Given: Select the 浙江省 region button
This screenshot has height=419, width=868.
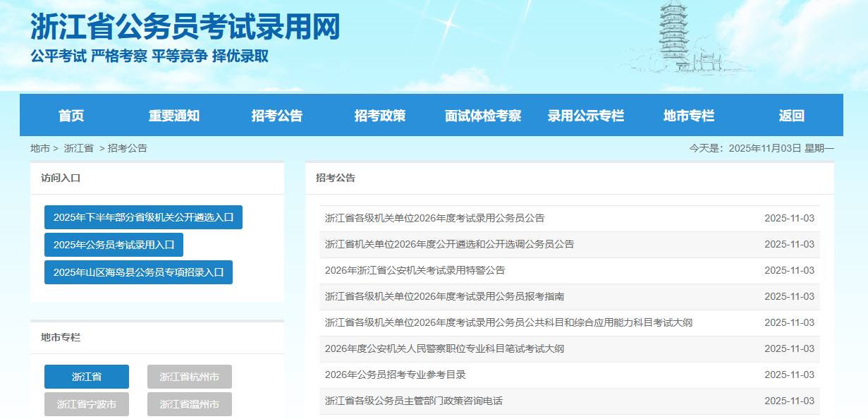Looking at the screenshot, I should (87, 377).
